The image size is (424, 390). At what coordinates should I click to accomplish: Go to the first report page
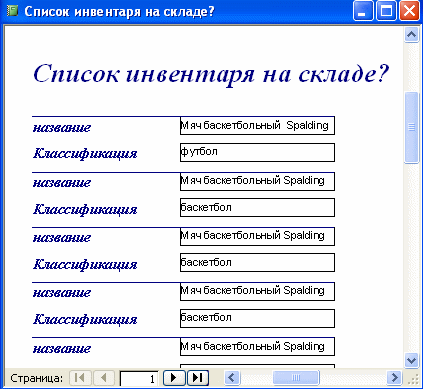click(80, 378)
